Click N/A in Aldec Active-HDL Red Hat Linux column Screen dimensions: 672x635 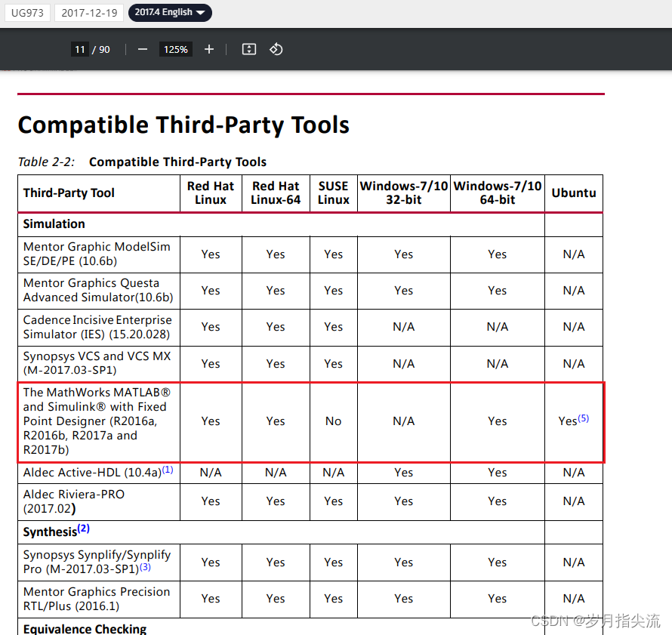[211, 473]
